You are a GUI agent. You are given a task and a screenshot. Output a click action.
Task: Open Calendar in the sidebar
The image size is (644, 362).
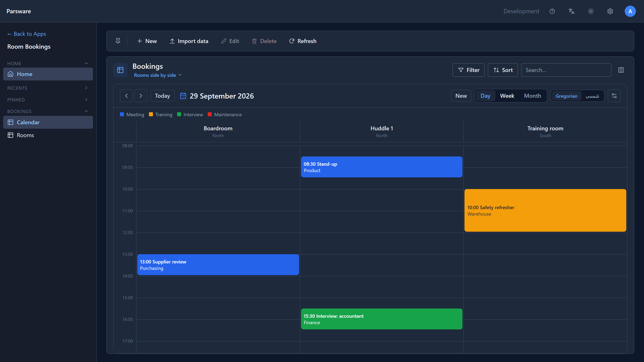(x=48, y=122)
